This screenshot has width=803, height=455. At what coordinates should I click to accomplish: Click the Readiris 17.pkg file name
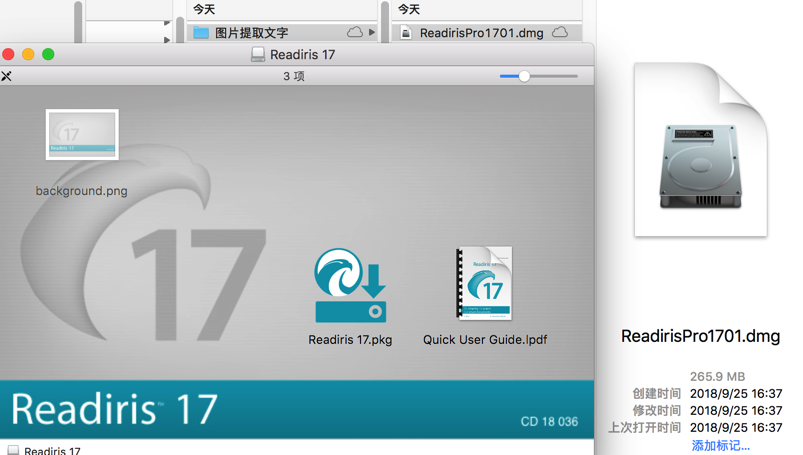[350, 340]
